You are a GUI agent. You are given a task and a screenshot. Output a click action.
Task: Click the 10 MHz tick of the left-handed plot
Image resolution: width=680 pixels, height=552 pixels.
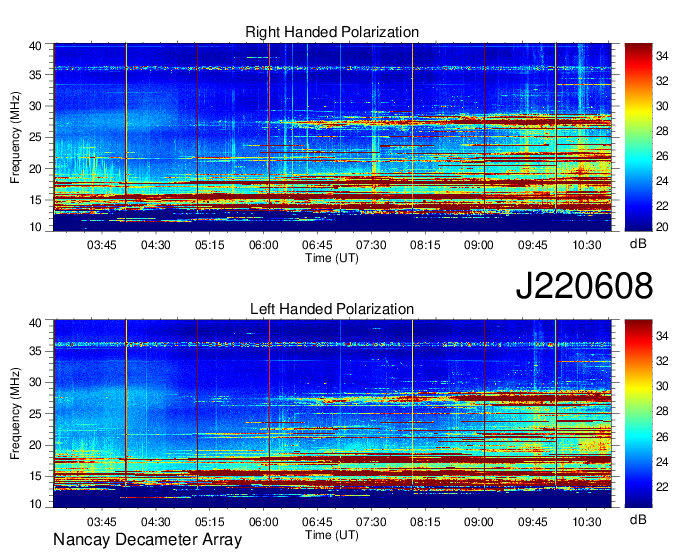(x=36, y=504)
